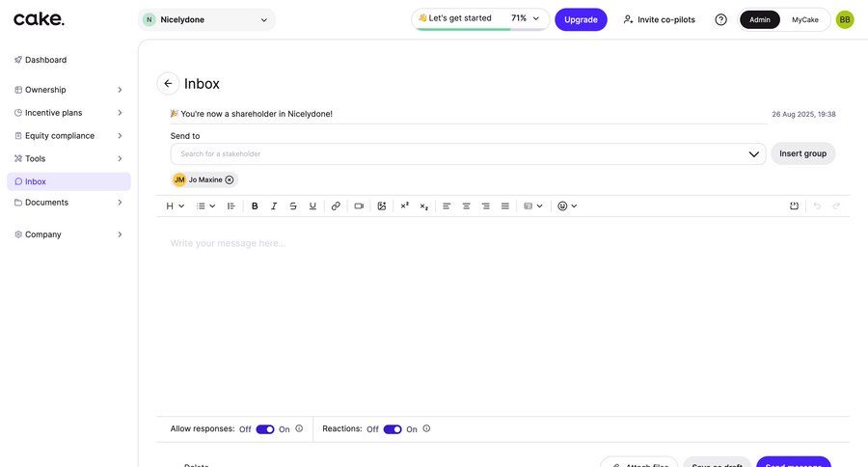Switch to MyCake view
Screen dimensions: 868x467
805,19
